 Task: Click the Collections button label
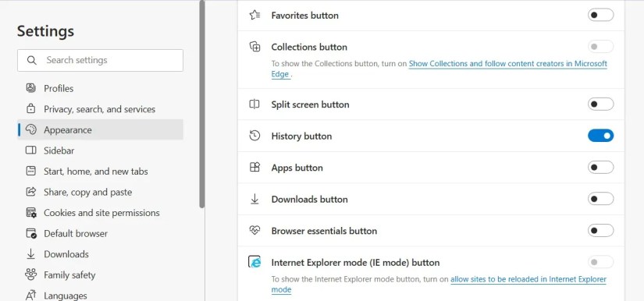tap(309, 47)
